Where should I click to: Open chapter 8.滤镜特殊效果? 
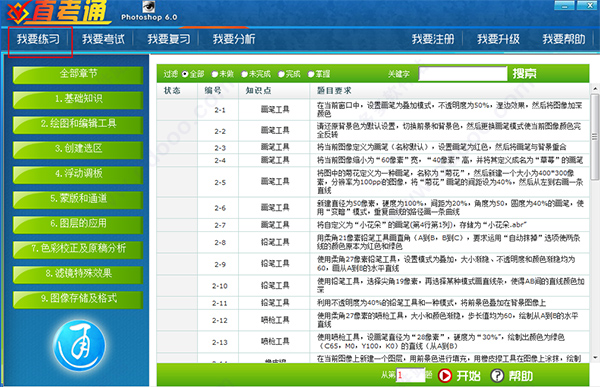pos(78,274)
